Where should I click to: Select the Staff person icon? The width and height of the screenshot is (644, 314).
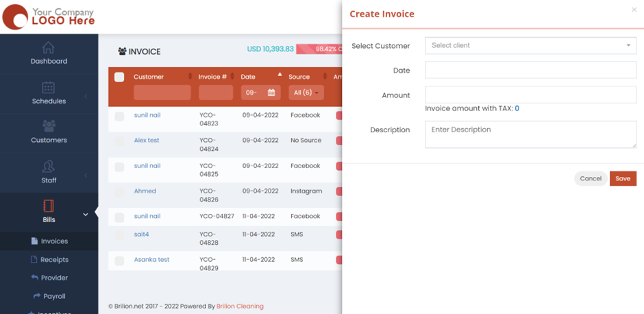point(48,167)
